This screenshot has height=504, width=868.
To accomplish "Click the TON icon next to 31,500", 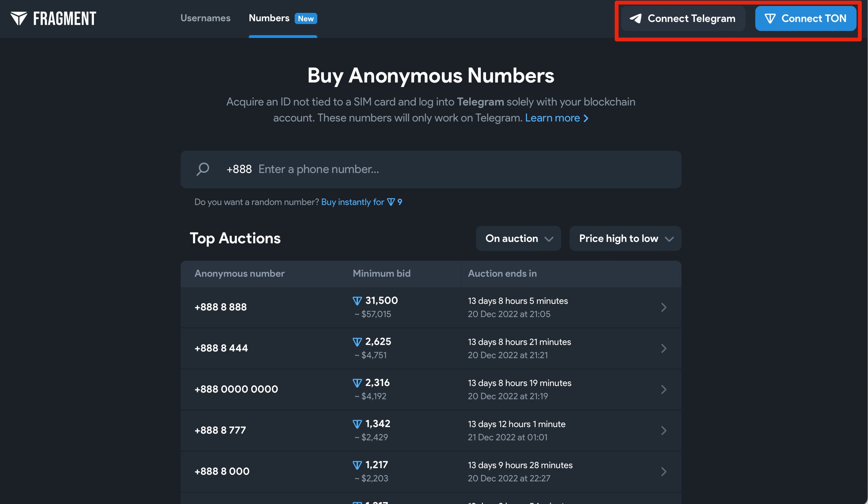I will click(x=357, y=301).
